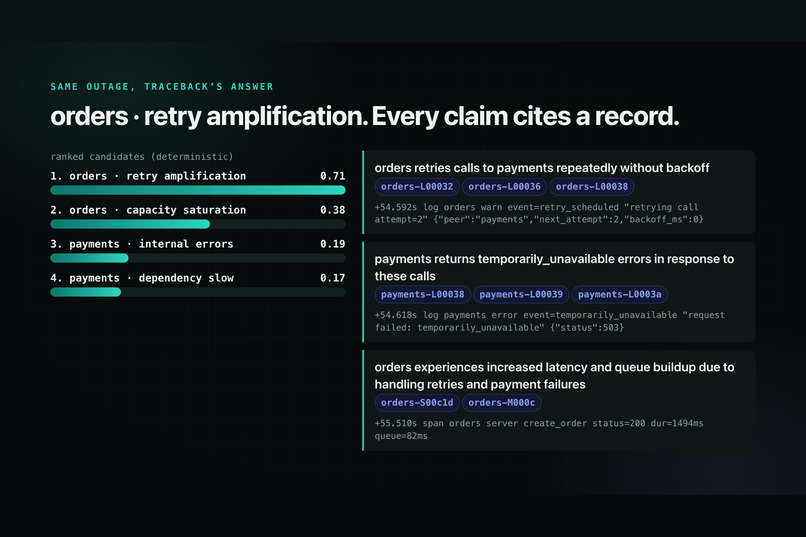Click the 0.38 score value
806x537 pixels.
pos(333,210)
